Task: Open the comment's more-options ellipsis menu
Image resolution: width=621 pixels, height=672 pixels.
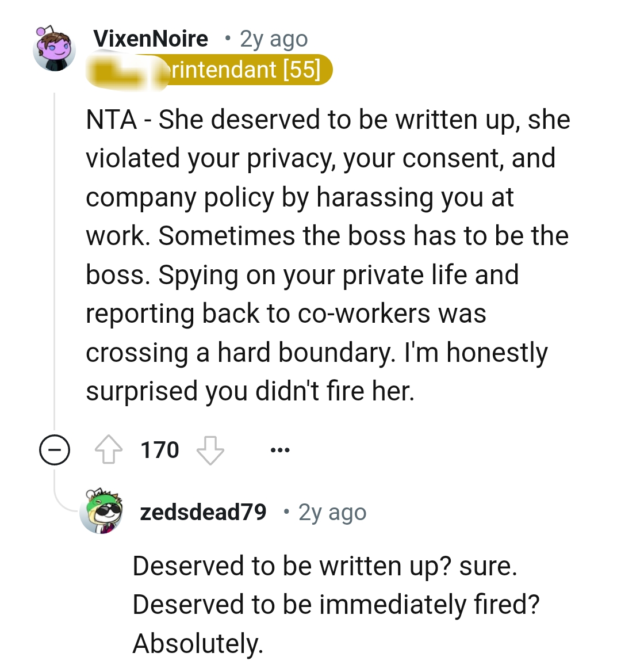Action: click(280, 449)
